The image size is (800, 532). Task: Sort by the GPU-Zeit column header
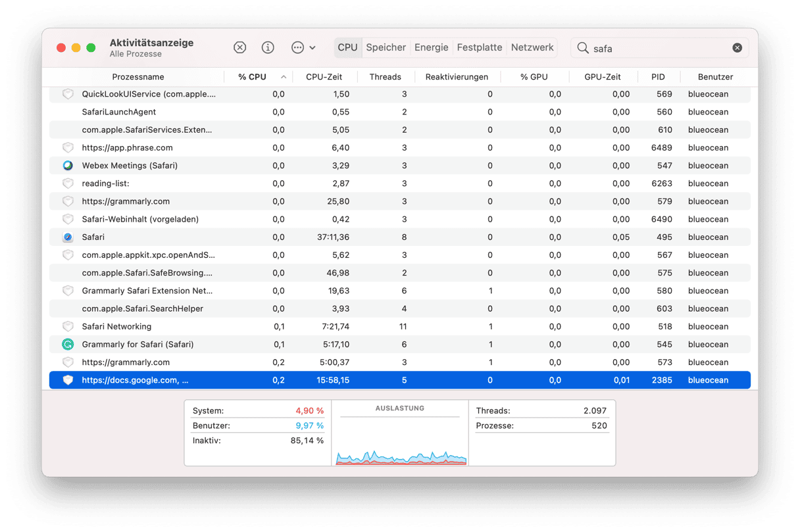click(603, 77)
